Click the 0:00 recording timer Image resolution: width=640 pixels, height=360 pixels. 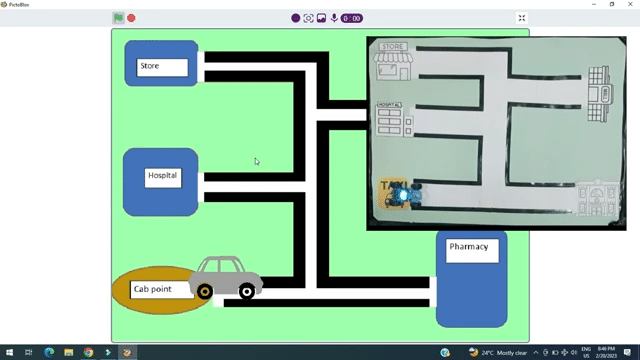[352, 18]
